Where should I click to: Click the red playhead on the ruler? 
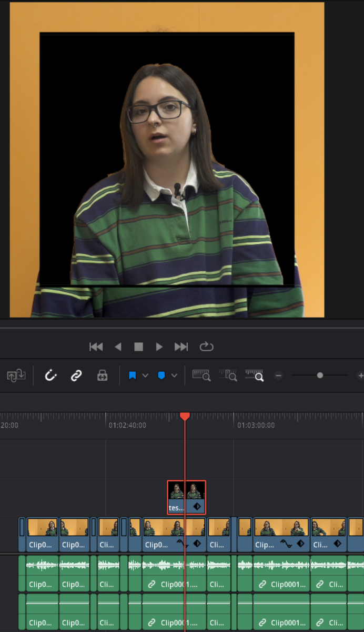[185, 417]
